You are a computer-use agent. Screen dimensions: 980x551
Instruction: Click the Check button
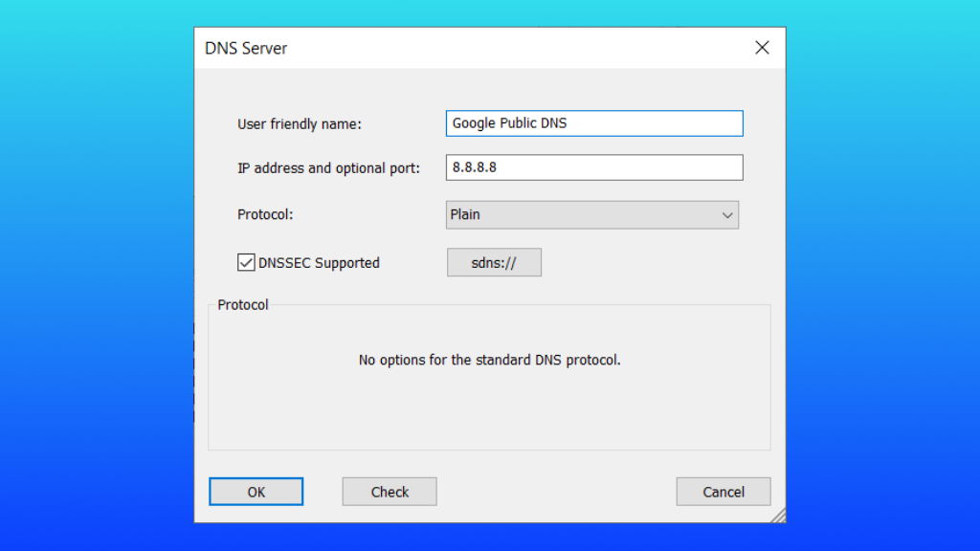click(x=390, y=492)
